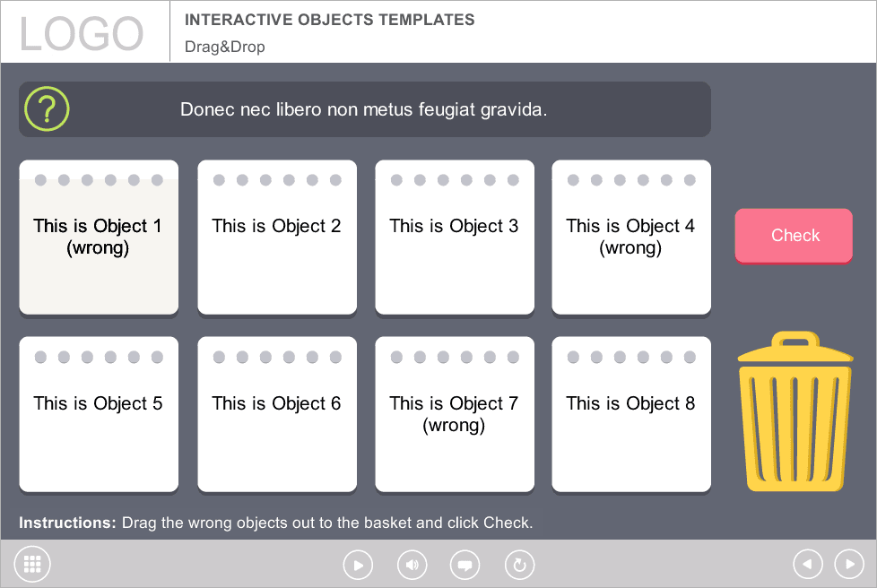This screenshot has width=877, height=588.
Task: Select the Object 6 card
Action: (x=277, y=415)
